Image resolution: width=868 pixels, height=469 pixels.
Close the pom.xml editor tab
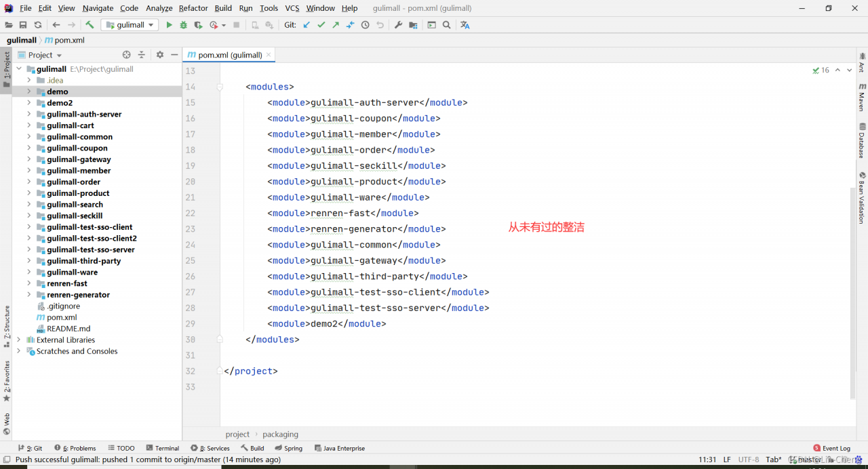(x=269, y=55)
